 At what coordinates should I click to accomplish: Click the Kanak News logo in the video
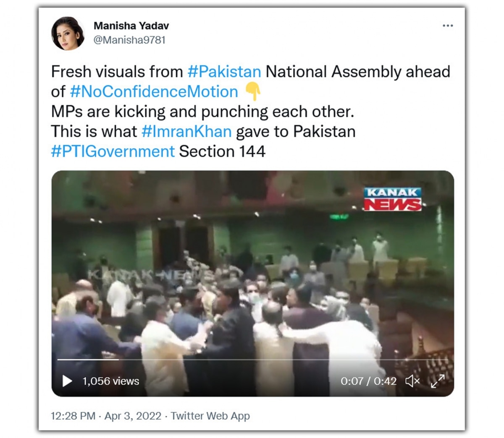point(393,199)
